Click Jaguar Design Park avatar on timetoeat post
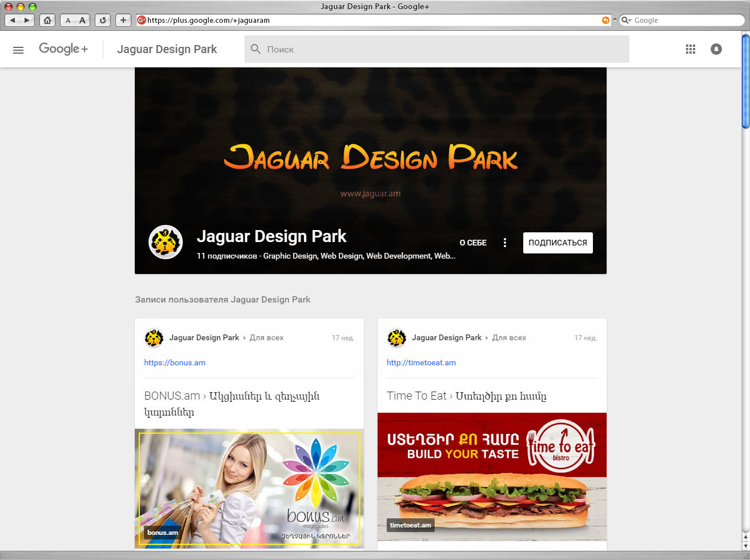This screenshot has height=560, width=750. (396, 338)
